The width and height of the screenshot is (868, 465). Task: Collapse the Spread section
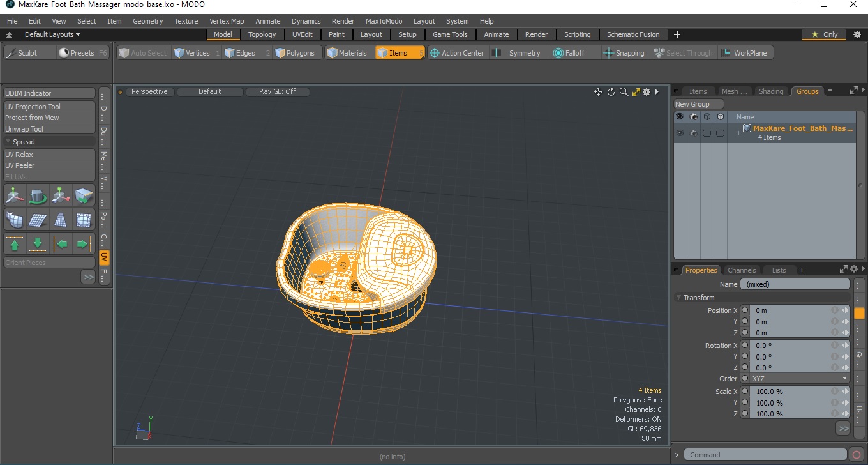8,142
